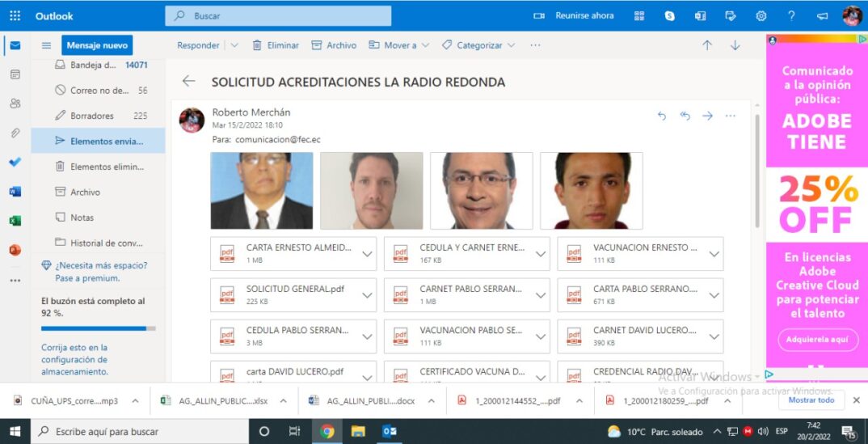
Task: Click Mostrar todo in downloads bar
Action: click(x=811, y=400)
